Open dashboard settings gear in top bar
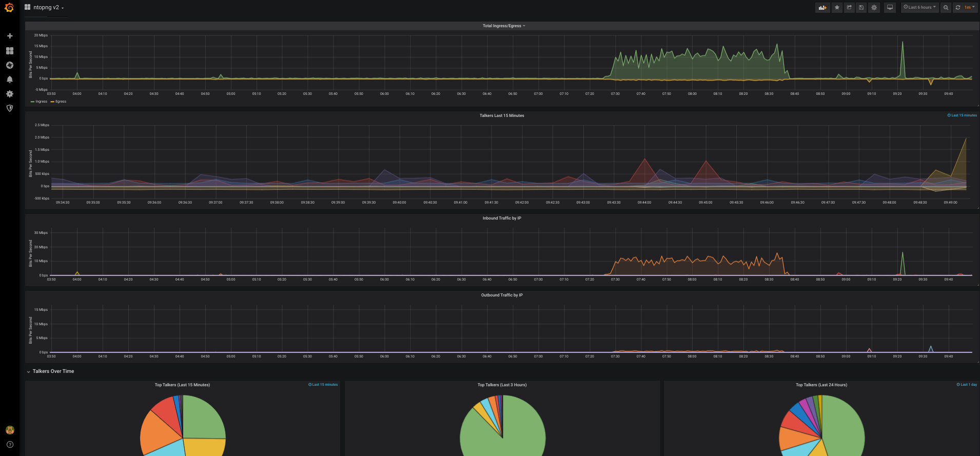Viewport: 980px width, 456px height. [x=874, y=7]
